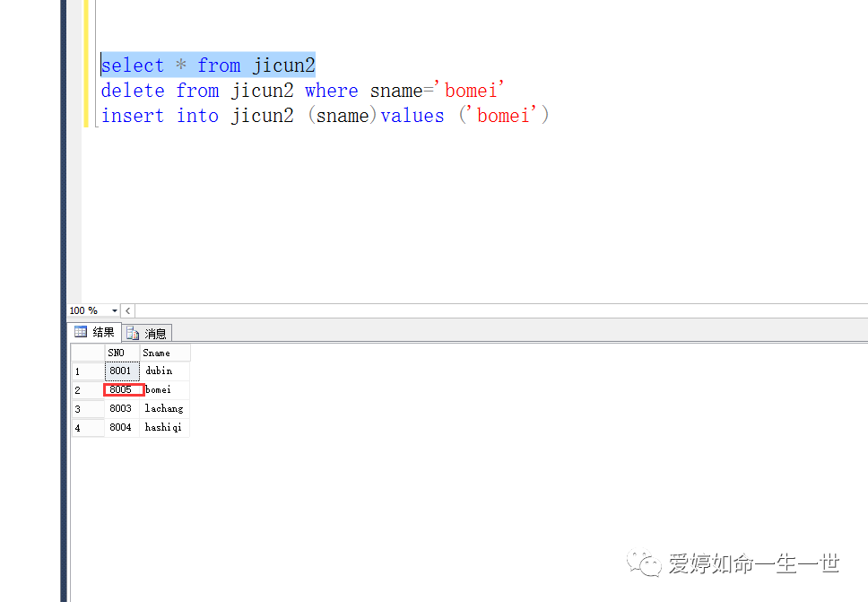Select row header number 3

pos(88,409)
